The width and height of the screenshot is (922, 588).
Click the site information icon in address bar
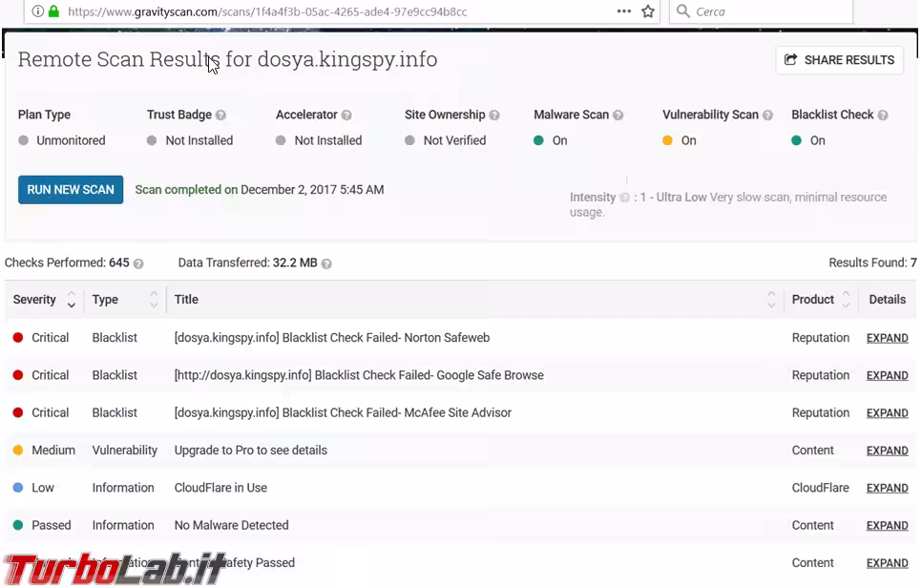click(x=37, y=11)
